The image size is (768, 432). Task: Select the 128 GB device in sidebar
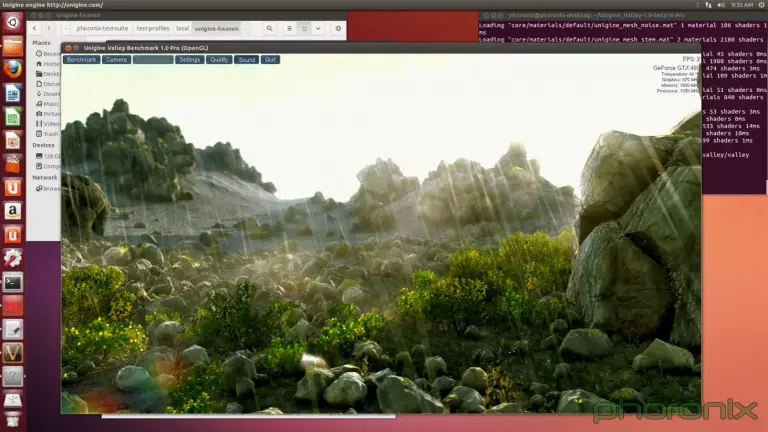48,156
